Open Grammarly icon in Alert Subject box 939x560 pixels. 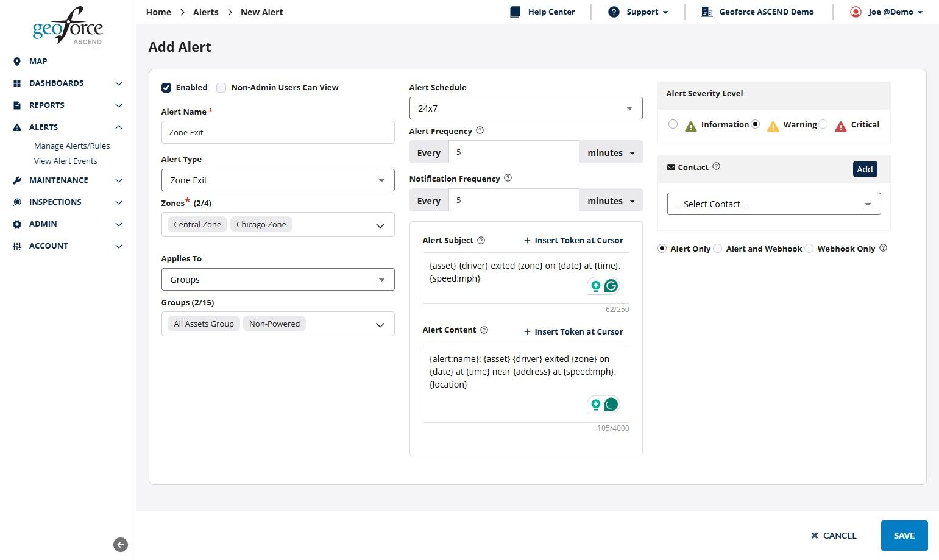(611, 286)
